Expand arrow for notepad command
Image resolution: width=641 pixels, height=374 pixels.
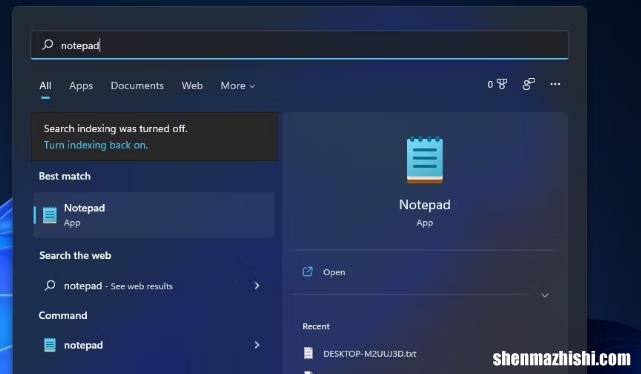tap(257, 345)
